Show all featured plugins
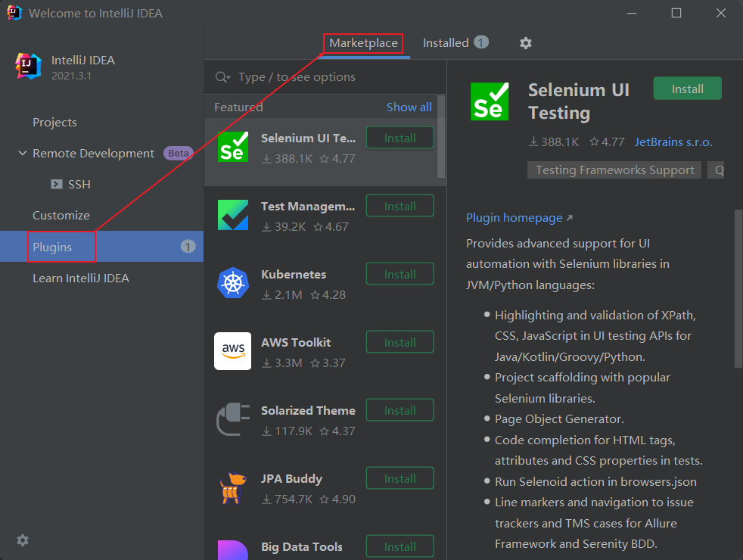 [x=409, y=107]
